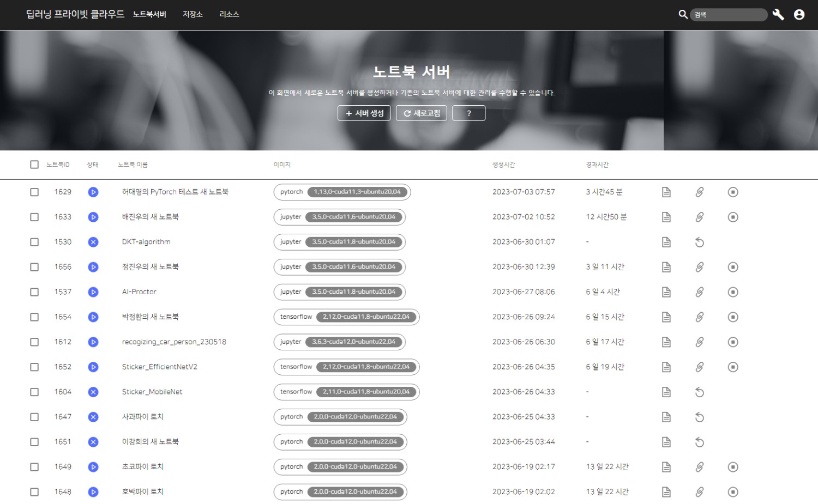Check the notebook 1656 checkbox
The height and width of the screenshot is (504, 818).
(x=34, y=267)
